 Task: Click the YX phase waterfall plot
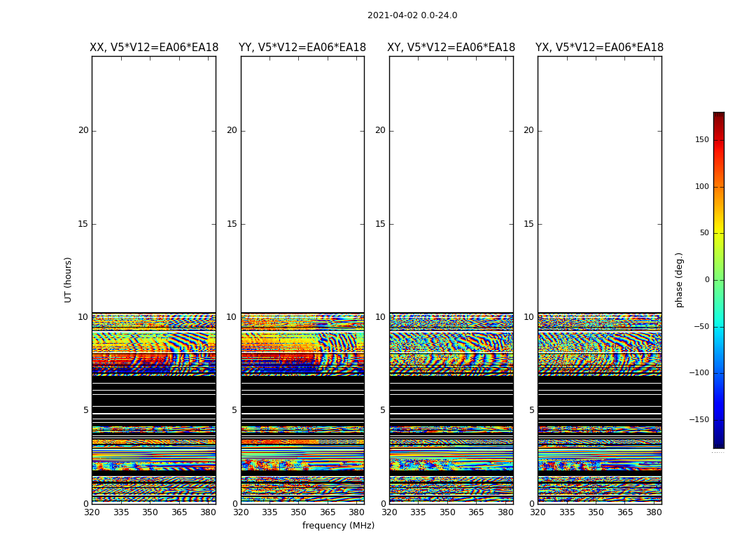tap(599, 280)
